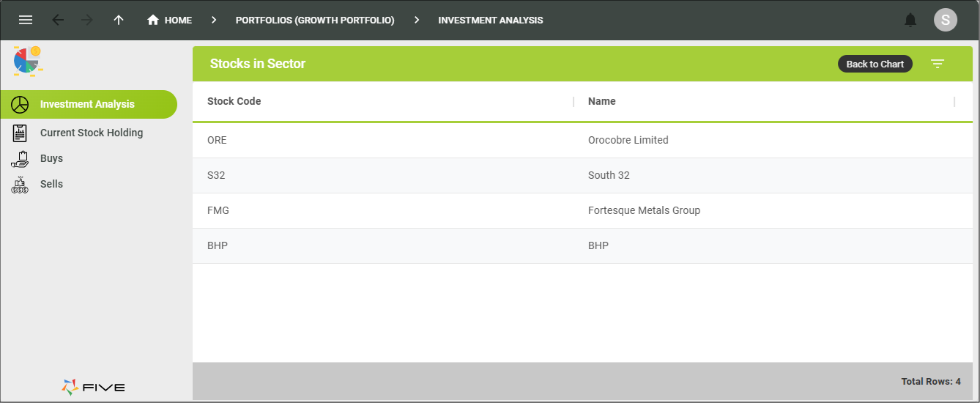Select stock code ORE
The height and width of the screenshot is (403, 980).
[x=217, y=140]
